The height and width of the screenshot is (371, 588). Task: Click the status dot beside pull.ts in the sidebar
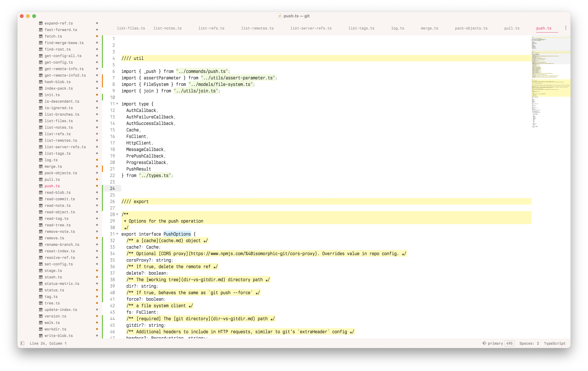click(97, 179)
